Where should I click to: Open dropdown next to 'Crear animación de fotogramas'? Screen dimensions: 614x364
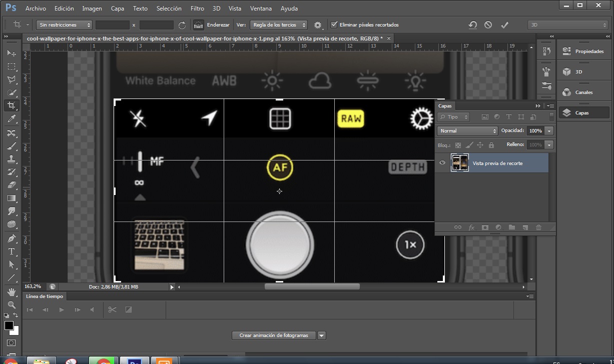(322, 335)
